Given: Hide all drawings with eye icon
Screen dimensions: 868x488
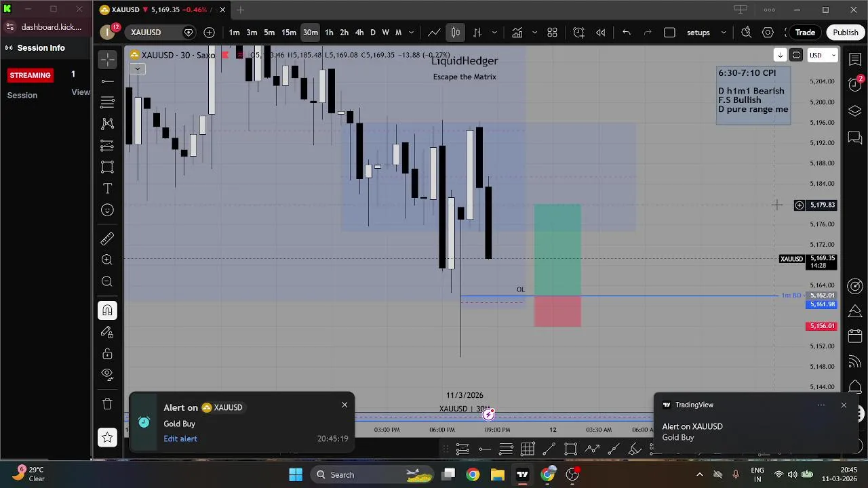Looking at the screenshot, I should [107, 374].
